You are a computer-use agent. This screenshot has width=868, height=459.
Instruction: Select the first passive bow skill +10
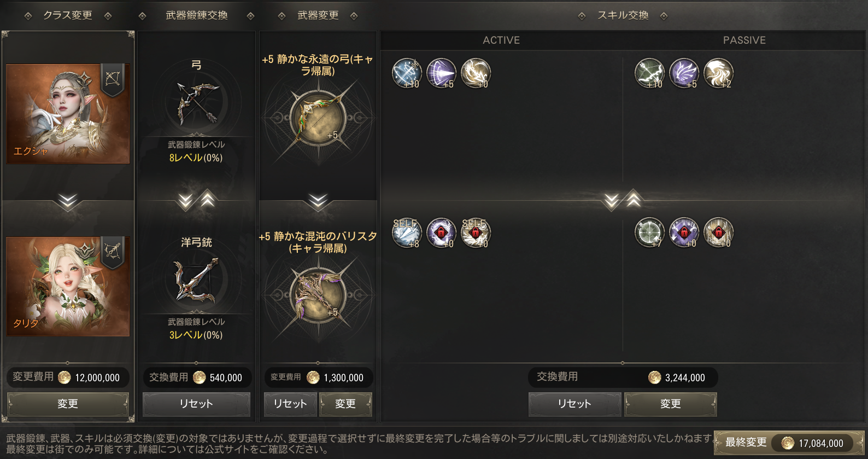(649, 73)
